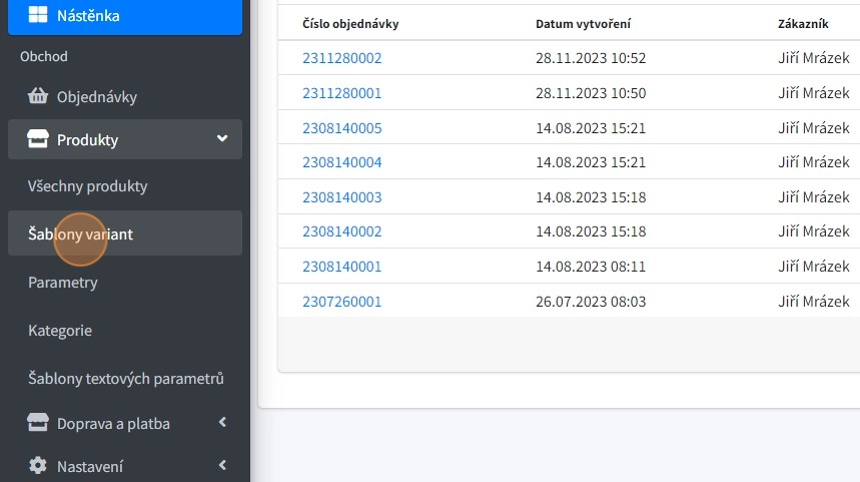Click order link 2307260001
This screenshot has width=860, height=482.
(x=342, y=301)
